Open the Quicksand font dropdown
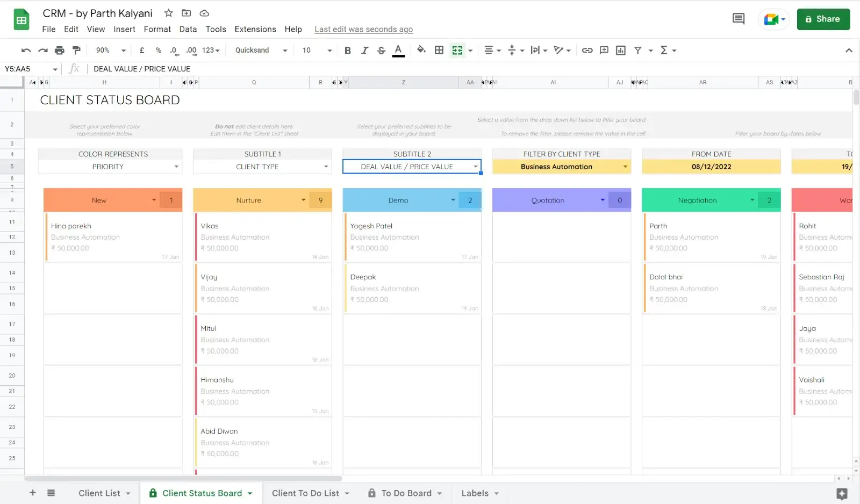860x504 pixels. pos(261,51)
